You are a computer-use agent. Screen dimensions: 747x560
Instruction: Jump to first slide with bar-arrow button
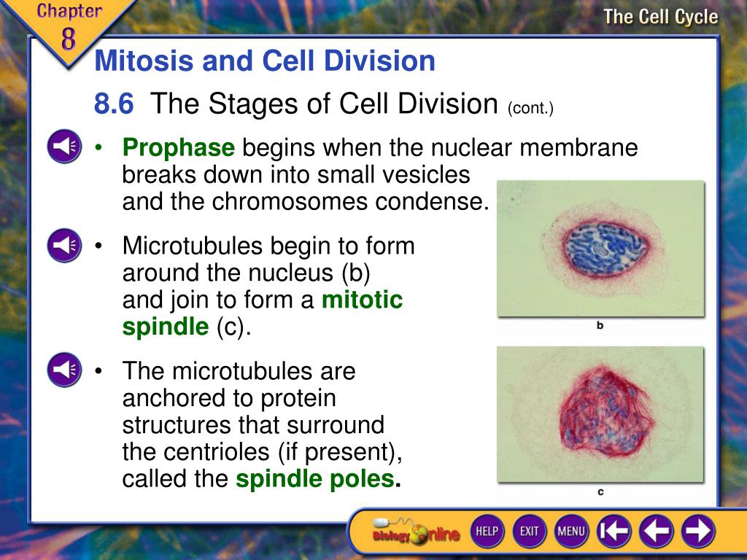point(614,531)
